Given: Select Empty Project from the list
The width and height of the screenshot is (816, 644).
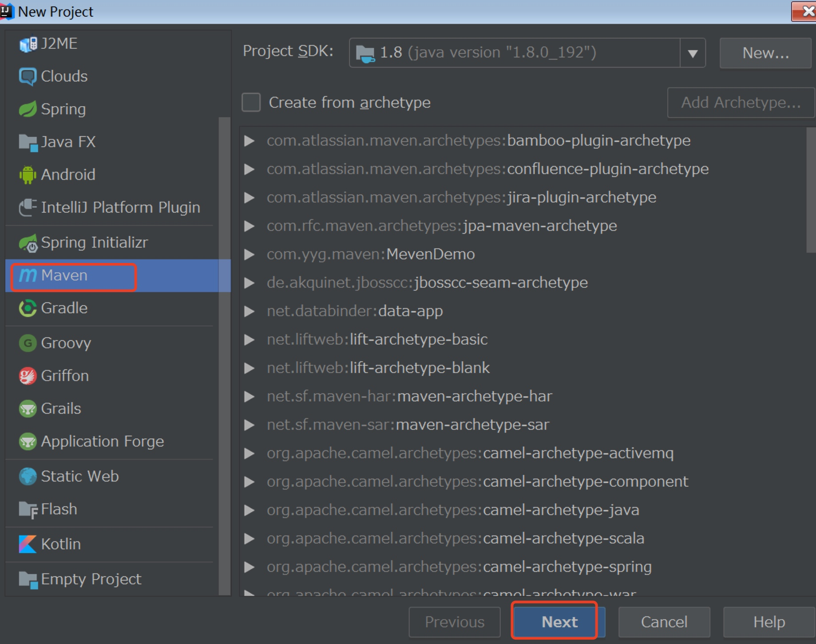Looking at the screenshot, I should [x=91, y=579].
